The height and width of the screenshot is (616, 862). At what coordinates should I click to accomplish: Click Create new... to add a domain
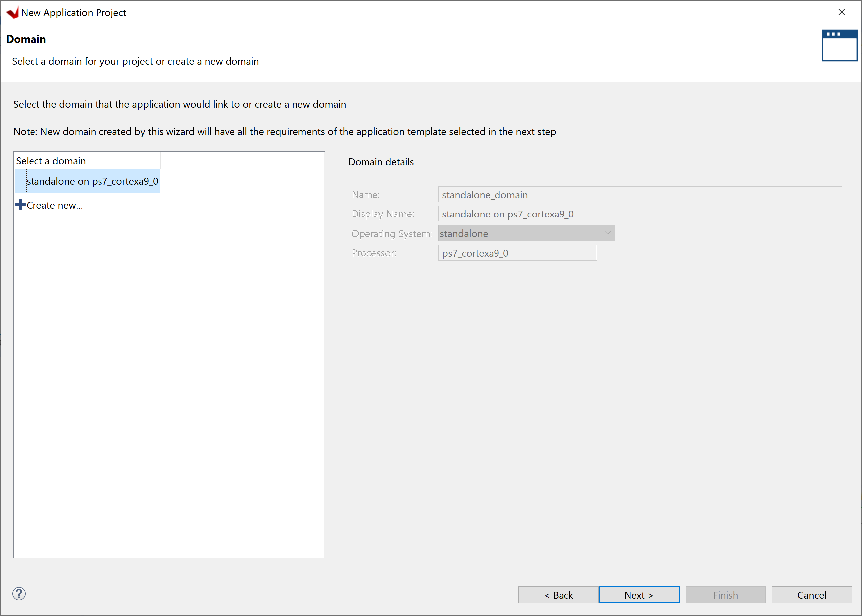click(x=55, y=205)
